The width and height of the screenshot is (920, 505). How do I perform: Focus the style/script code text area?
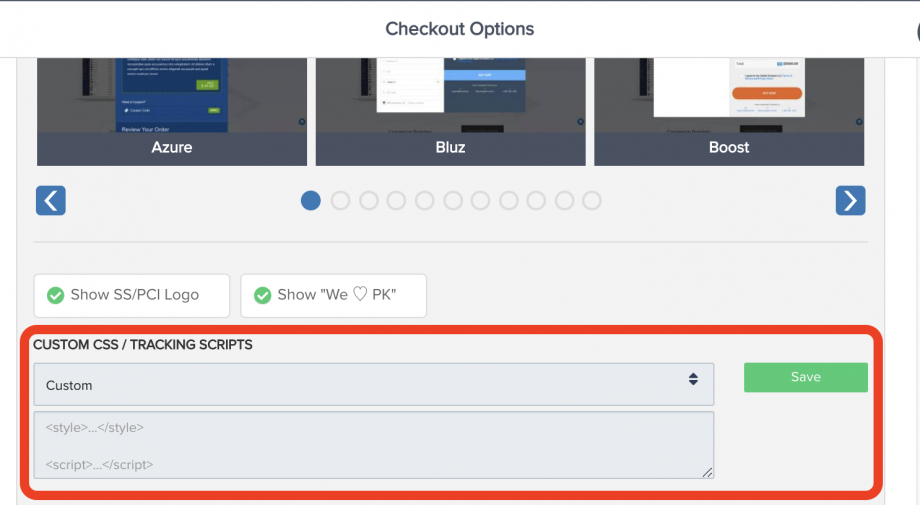(x=373, y=445)
